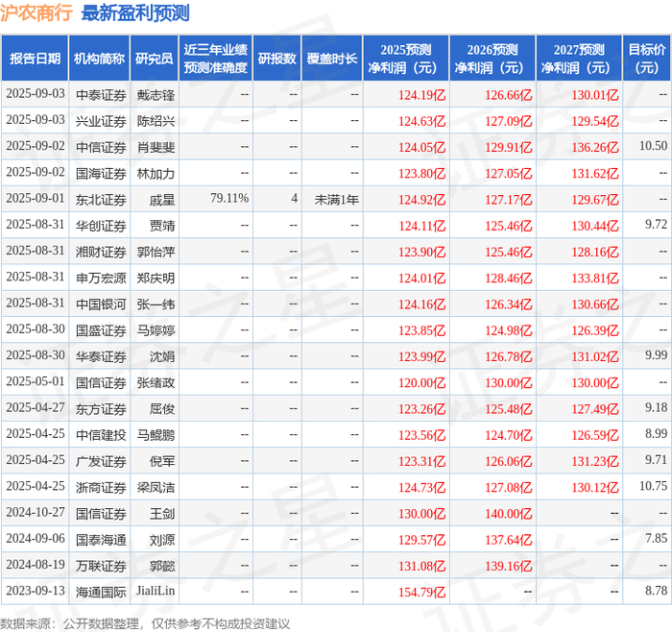Click the 近三年业绩预测准确度 column header
The height and width of the screenshot is (632, 672).
click(216, 59)
